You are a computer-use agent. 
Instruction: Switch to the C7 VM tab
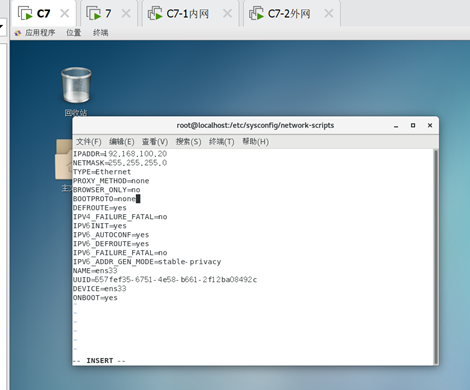click(43, 13)
